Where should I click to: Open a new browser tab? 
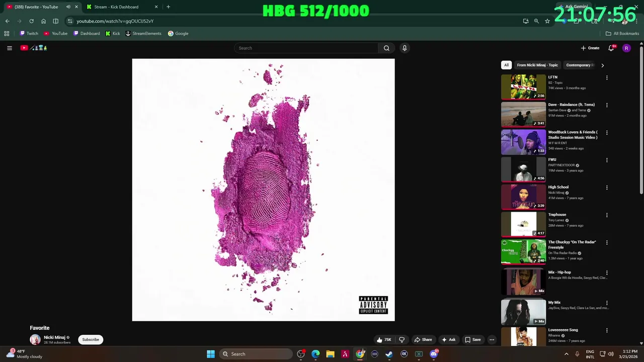(x=168, y=7)
